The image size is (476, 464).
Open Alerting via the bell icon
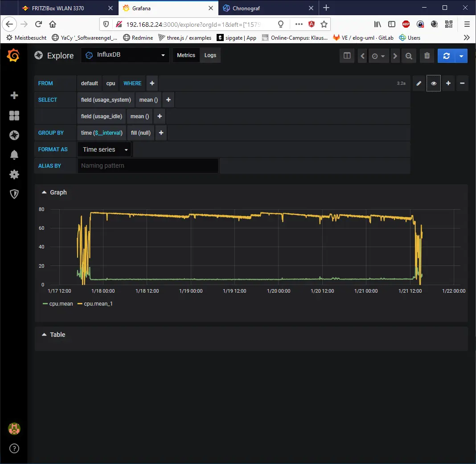click(x=14, y=154)
